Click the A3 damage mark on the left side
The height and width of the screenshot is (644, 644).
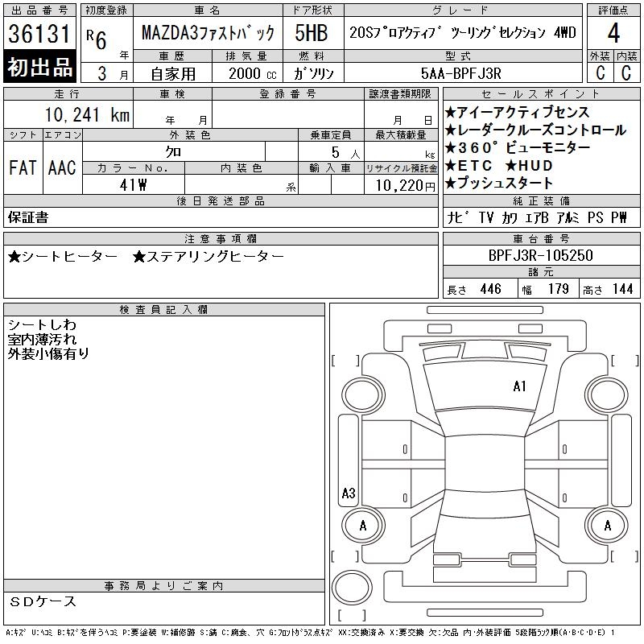tap(349, 493)
